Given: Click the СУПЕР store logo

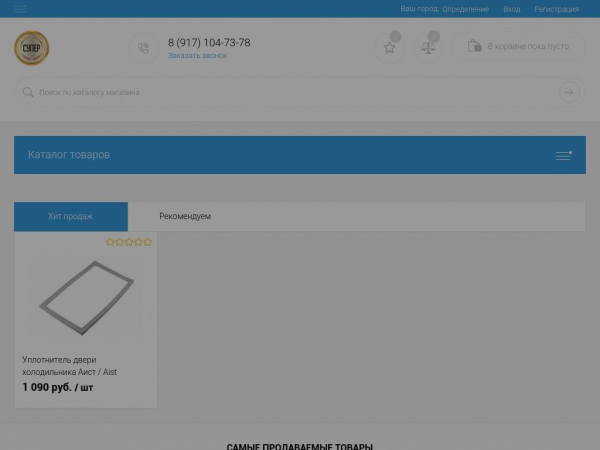Looking at the screenshot, I should (31, 47).
